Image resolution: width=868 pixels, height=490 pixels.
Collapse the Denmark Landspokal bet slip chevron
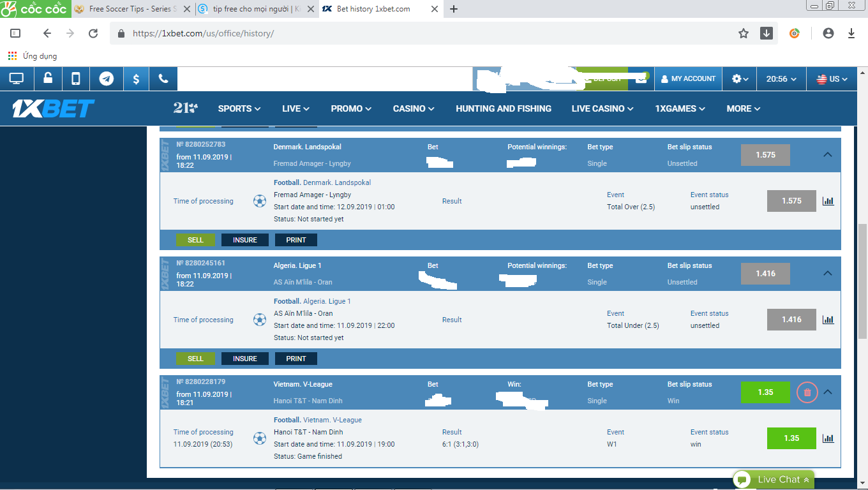tap(828, 154)
